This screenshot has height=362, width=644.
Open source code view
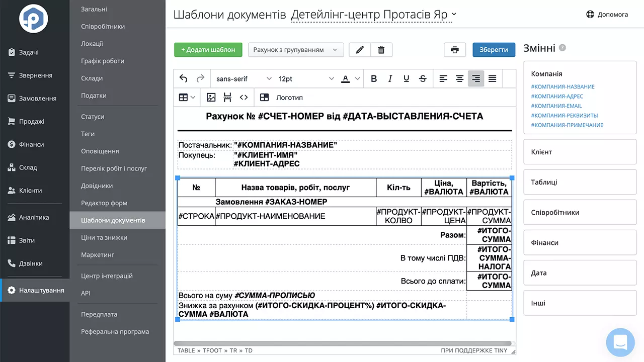tap(244, 97)
